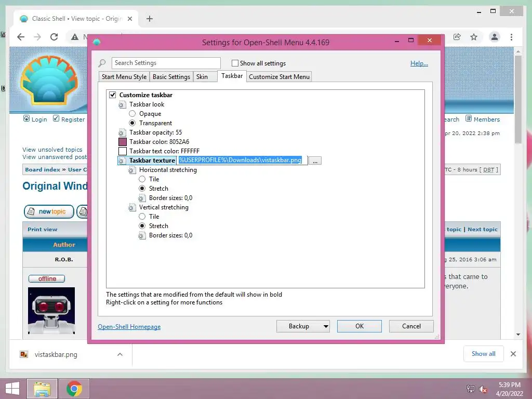Visit the Open-Shell Homepage link
The width and height of the screenshot is (532, 399).
pos(129,327)
